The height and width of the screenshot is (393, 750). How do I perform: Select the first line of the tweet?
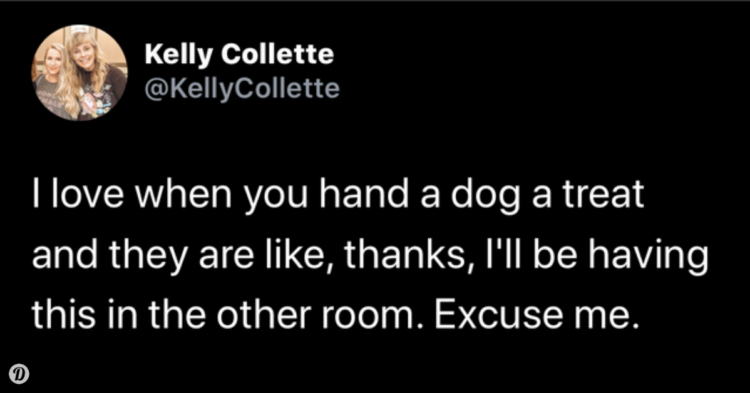338,195
